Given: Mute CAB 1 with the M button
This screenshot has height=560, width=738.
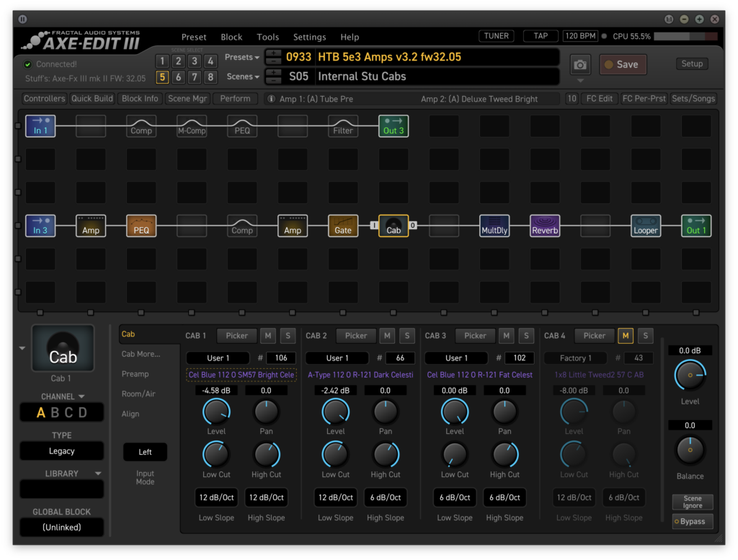Looking at the screenshot, I should pyautogui.click(x=268, y=336).
